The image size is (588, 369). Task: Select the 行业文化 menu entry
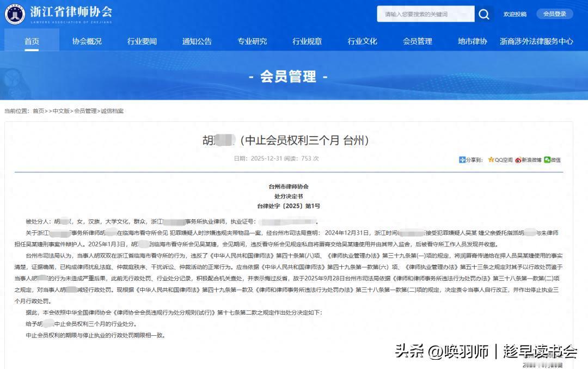(x=362, y=40)
